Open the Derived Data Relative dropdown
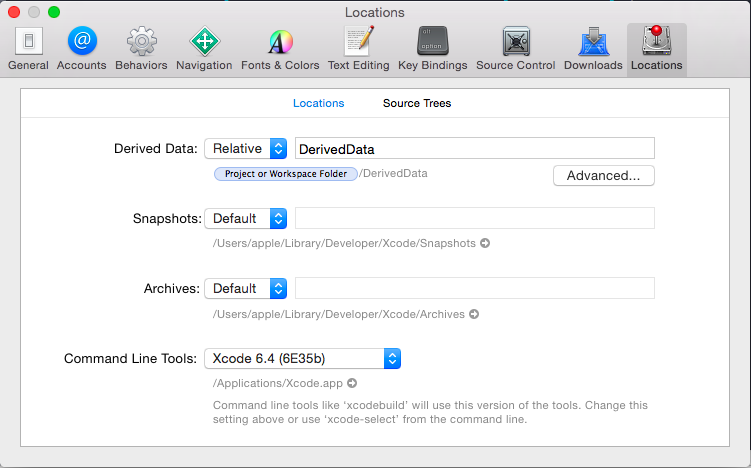Viewport: 751px width, 468px height. coord(246,148)
